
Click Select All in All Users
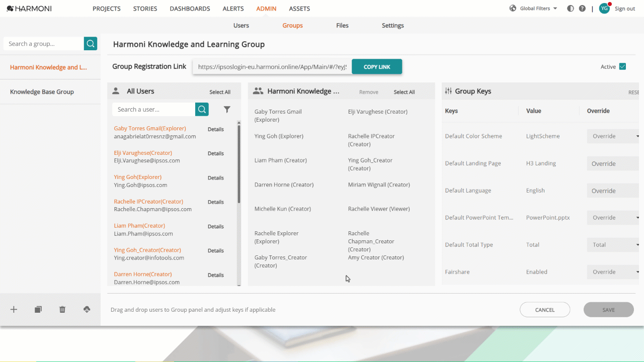click(x=220, y=92)
